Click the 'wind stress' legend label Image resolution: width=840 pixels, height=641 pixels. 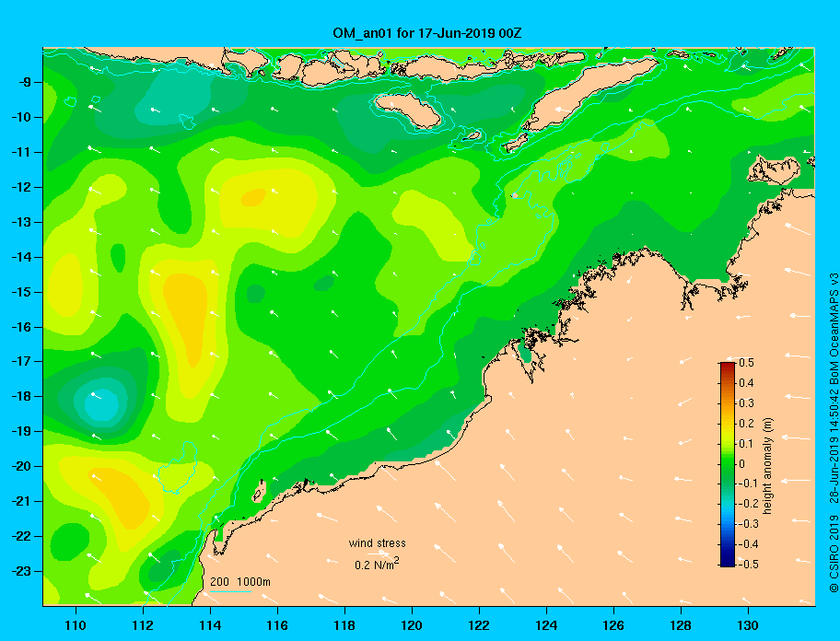377,543
